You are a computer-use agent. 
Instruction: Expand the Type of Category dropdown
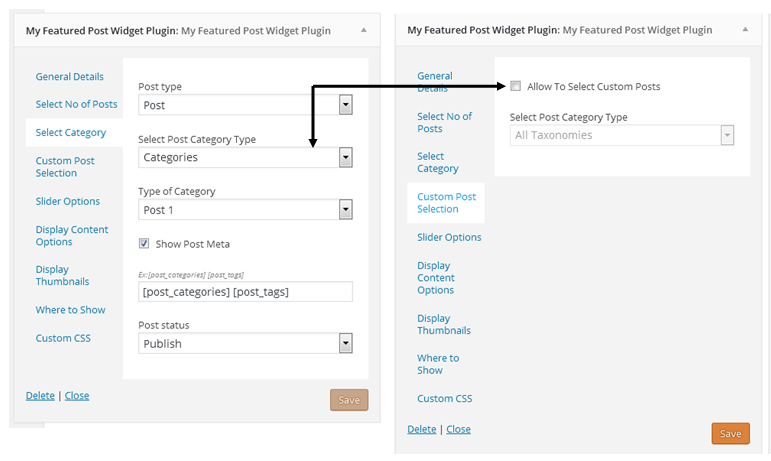click(x=346, y=210)
